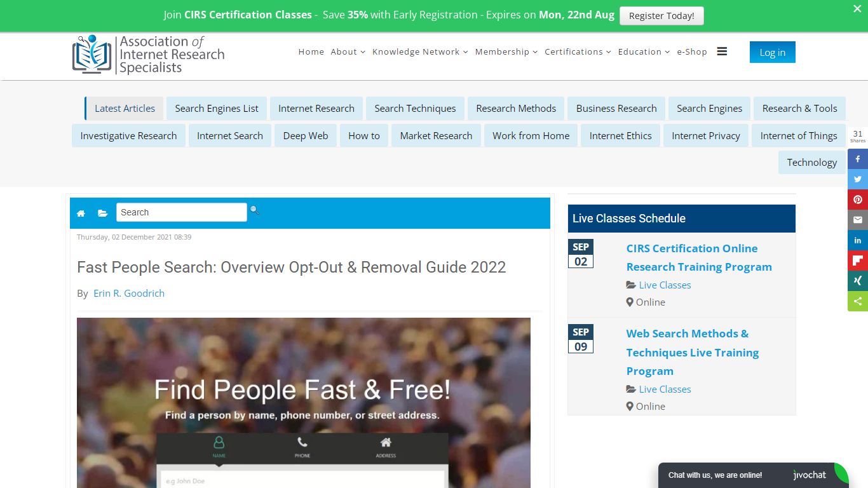This screenshot has width=868, height=488.
Task: Click the Log in button
Action: (x=772, y=52)
